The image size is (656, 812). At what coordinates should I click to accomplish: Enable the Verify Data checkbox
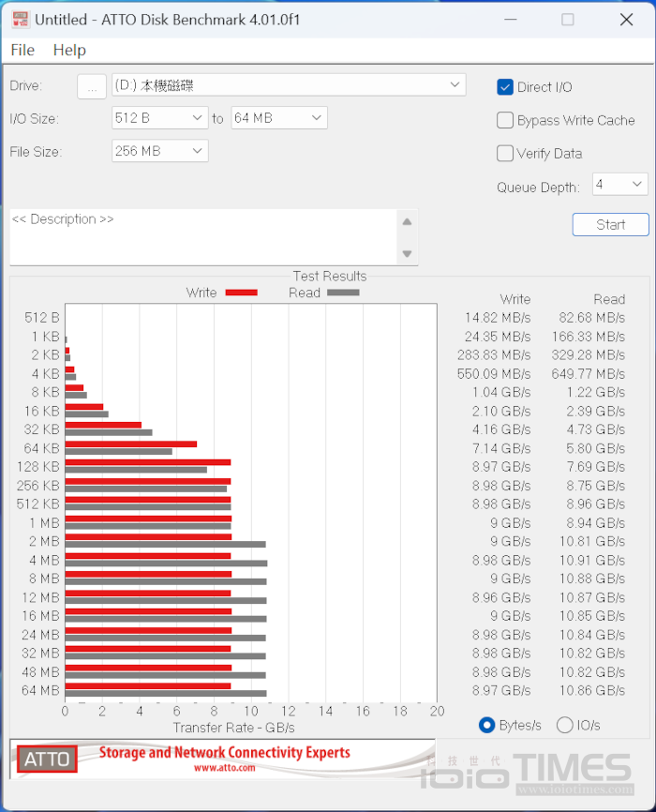505,153
